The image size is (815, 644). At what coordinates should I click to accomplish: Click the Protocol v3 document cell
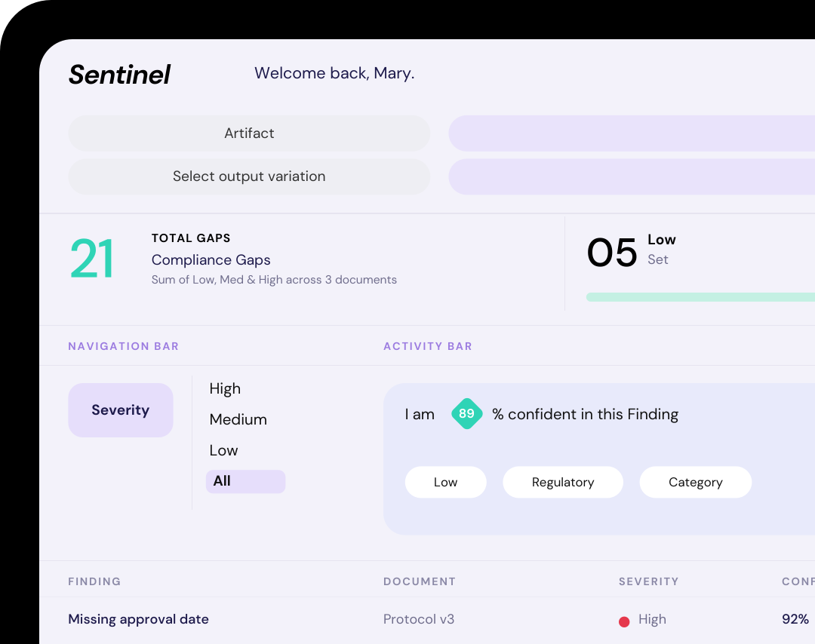(x=419, y=619)
